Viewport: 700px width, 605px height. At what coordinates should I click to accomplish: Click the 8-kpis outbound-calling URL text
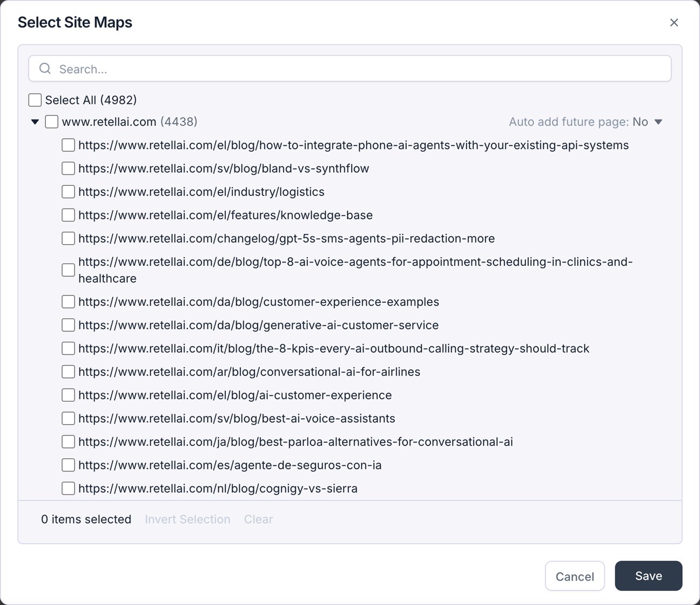[334, 348]
